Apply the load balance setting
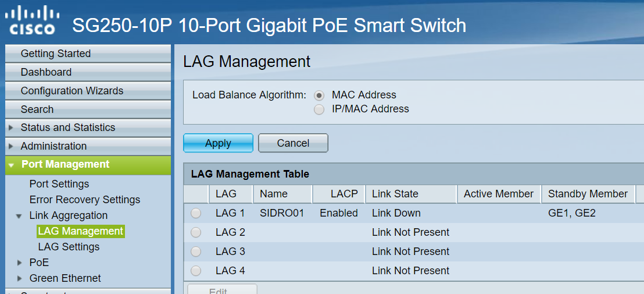This screenshot has width=644, height=294. coord(218,143)
